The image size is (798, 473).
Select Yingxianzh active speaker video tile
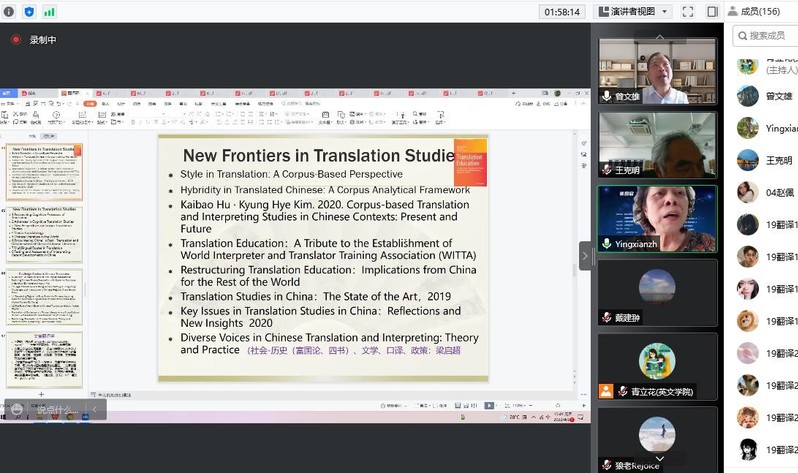(658, 219)
